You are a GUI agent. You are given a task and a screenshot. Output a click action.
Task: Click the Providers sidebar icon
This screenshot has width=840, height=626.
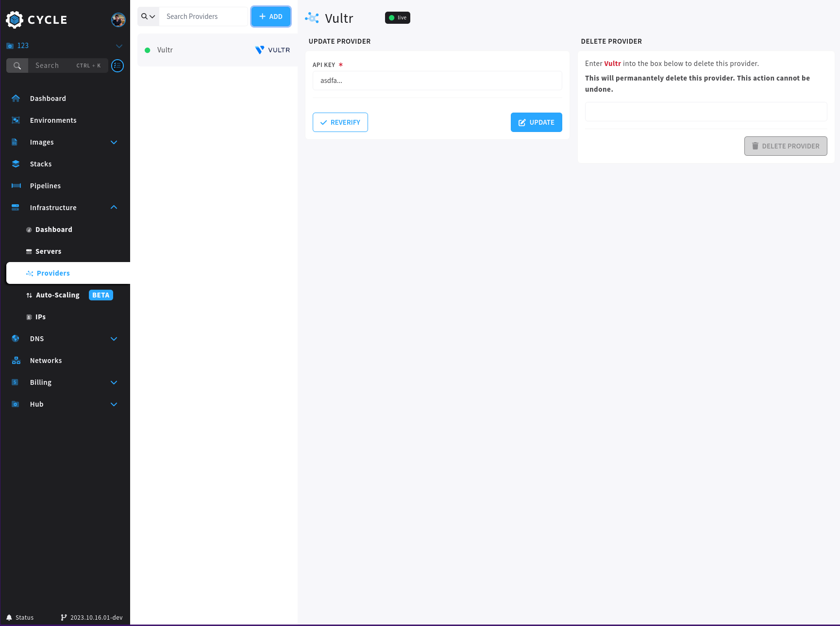point(30,274)
